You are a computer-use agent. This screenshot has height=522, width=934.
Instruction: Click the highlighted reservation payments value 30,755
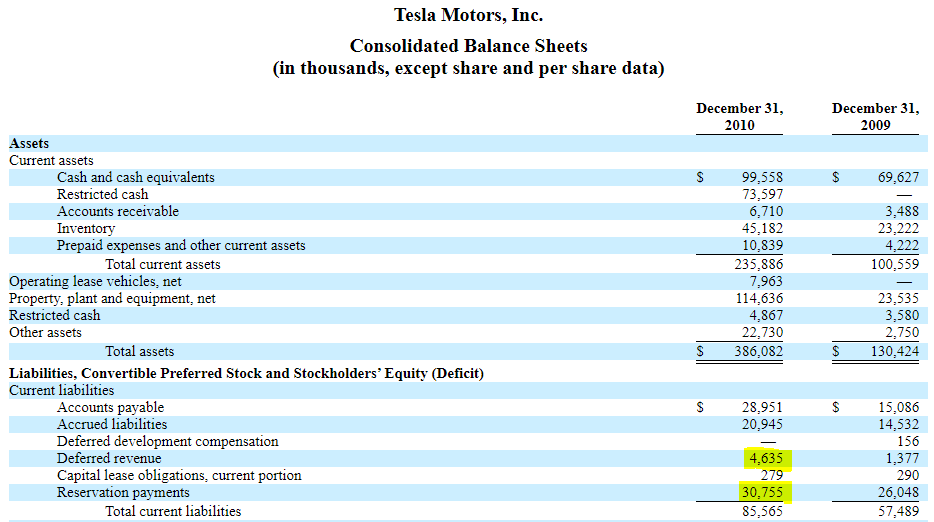[x=761, y=493]
